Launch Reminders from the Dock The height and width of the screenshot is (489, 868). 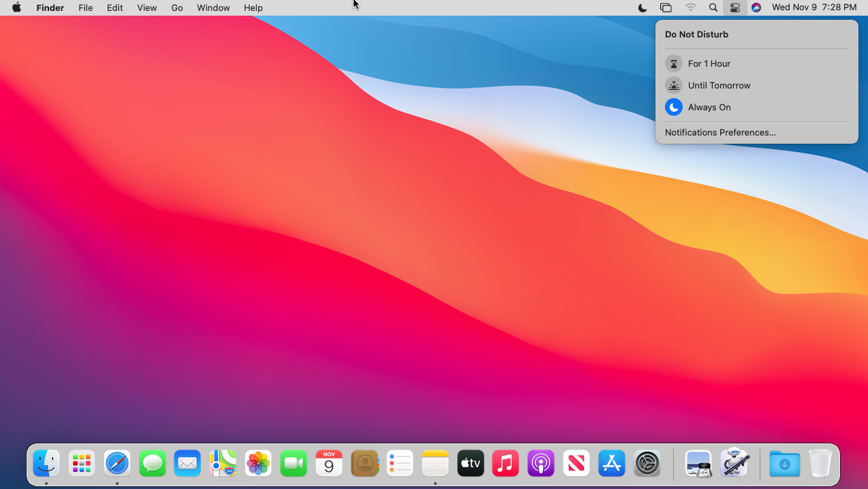400,464
